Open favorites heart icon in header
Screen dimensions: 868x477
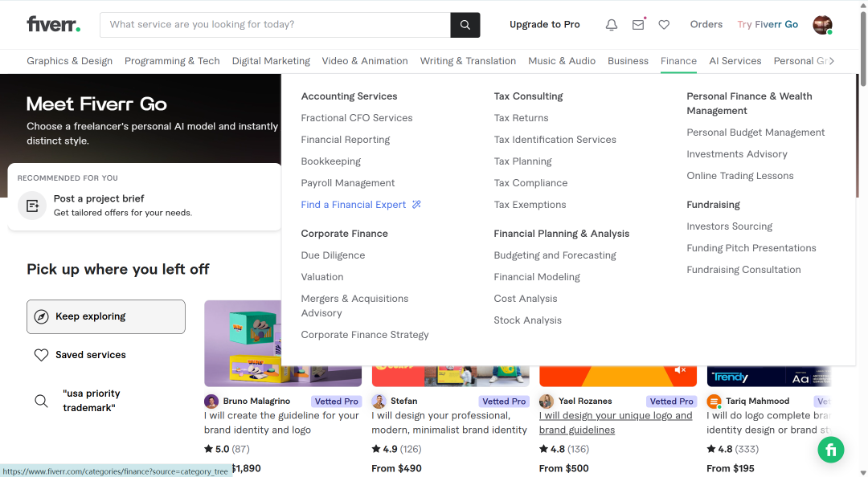665,25
